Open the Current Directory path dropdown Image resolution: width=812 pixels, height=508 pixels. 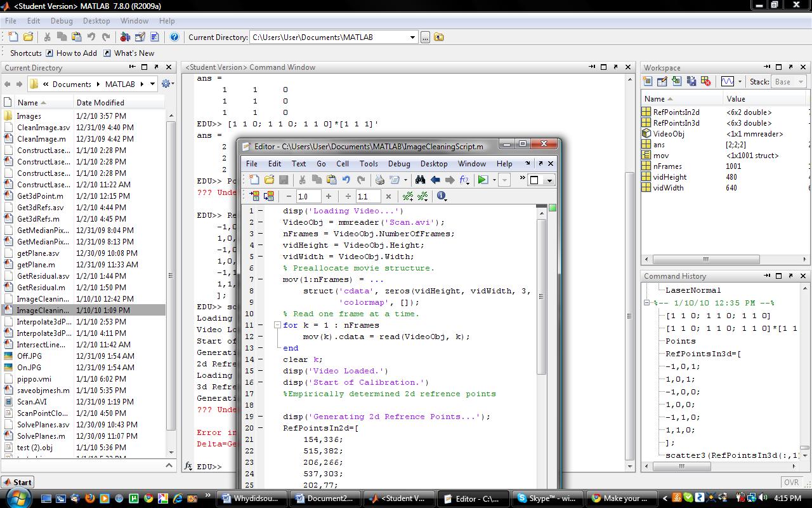coord(412,37)
